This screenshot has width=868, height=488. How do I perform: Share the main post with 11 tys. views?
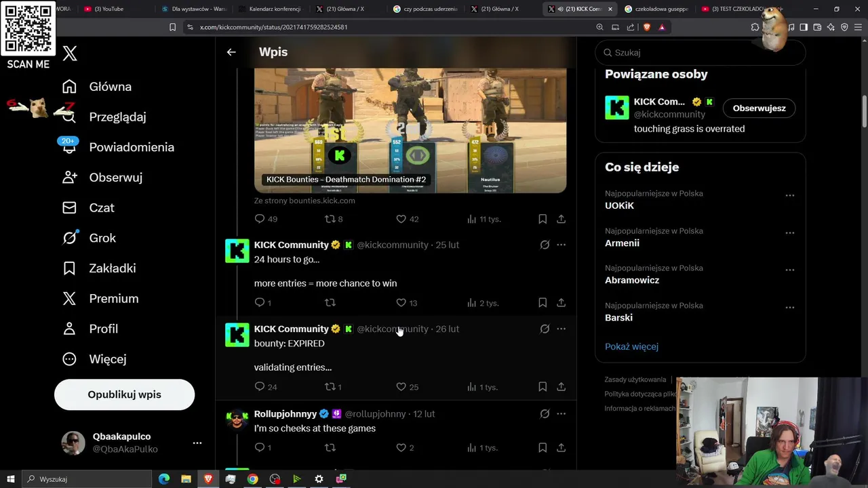[x=561, y=219]
